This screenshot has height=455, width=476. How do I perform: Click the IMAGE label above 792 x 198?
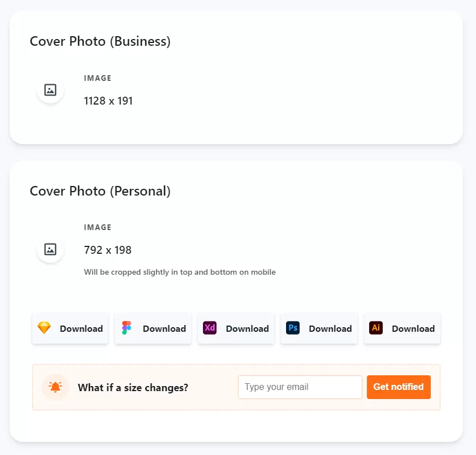[98, 228]
